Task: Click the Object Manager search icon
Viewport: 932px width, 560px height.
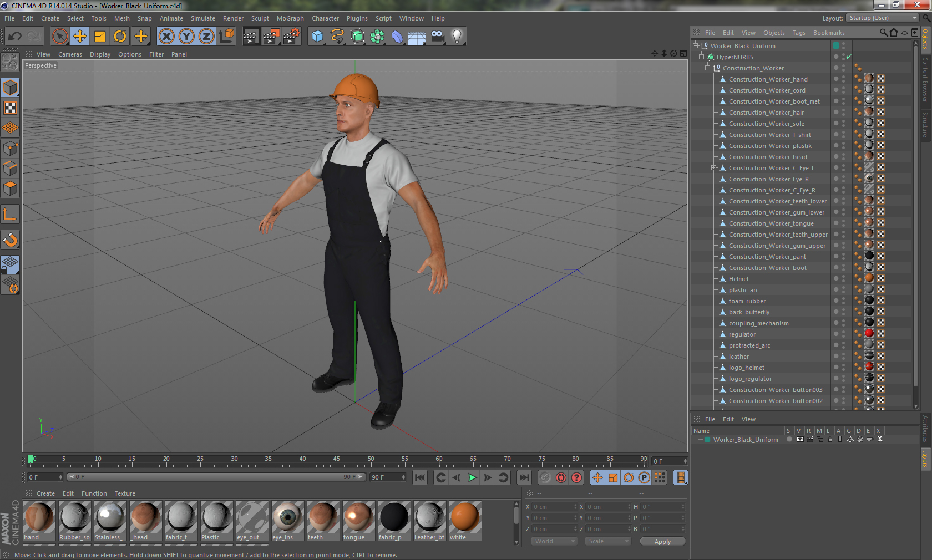Action: [883, 33]
